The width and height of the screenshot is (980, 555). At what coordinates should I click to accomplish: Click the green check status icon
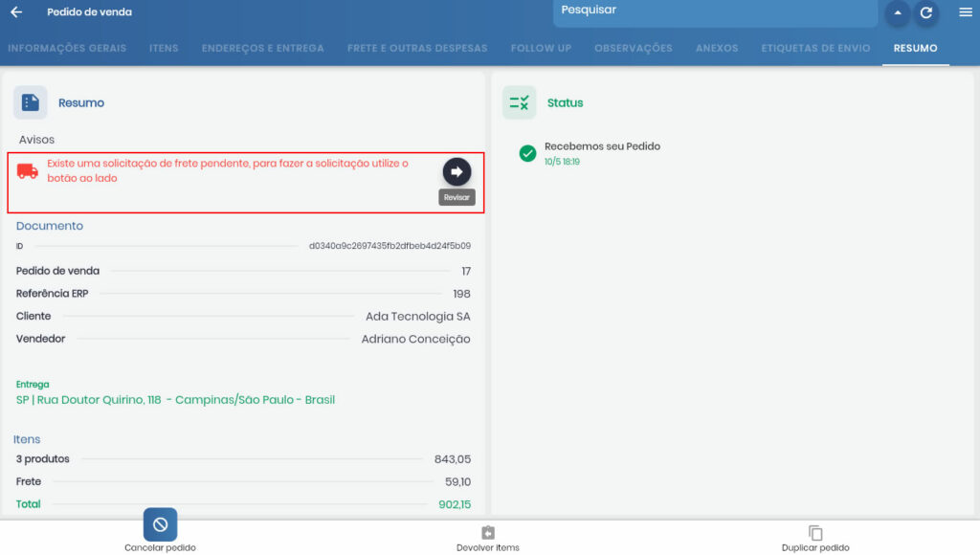[x=527, y=153]
